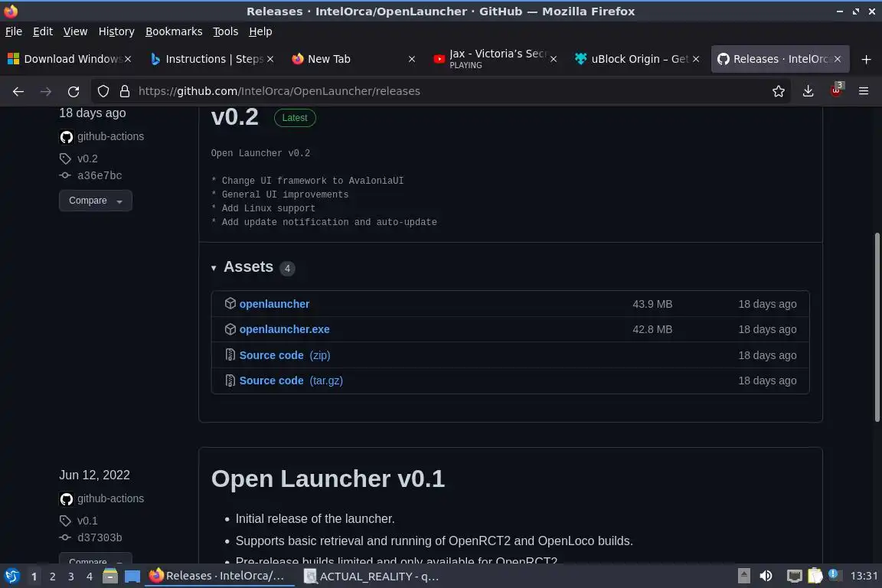Open the Help menu

click(x=260, y=31)
